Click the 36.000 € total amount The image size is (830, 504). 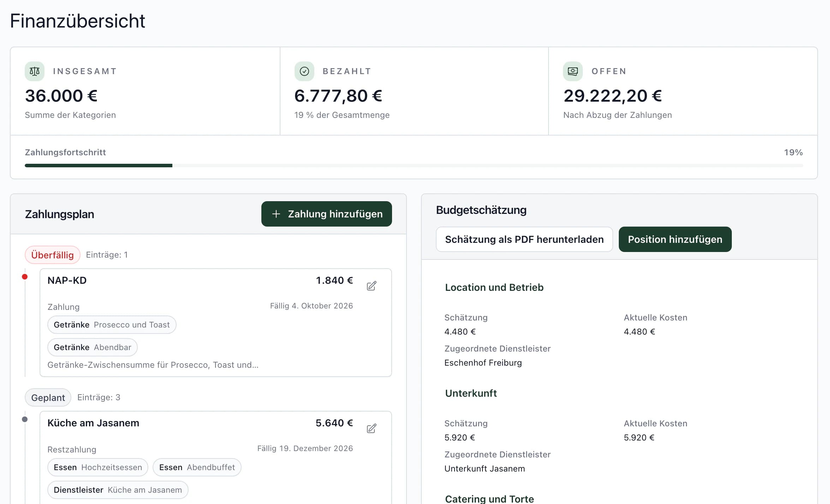coord(61,96)
